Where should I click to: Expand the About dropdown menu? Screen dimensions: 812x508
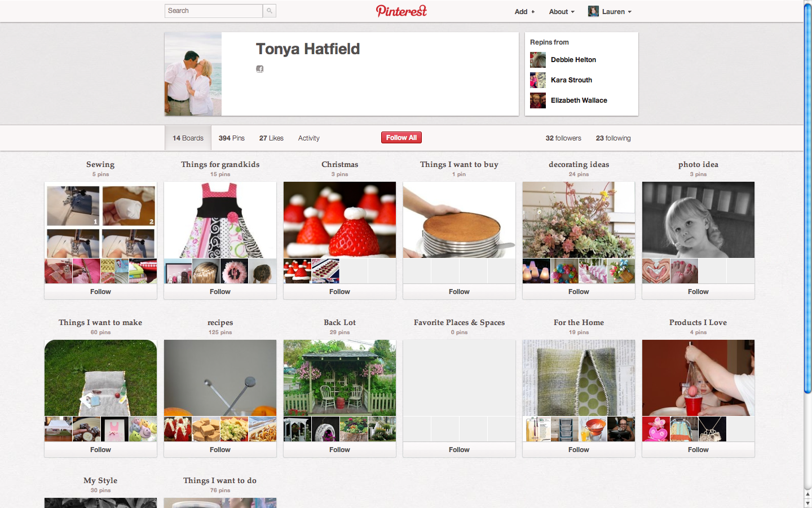[x=562, y=12]
